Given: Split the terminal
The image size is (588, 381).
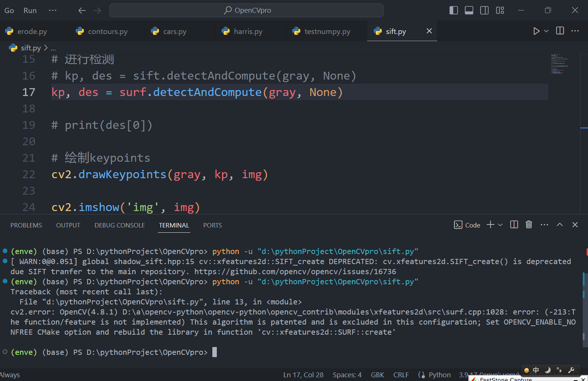Looking at the screenshot, I should point(514,224).
